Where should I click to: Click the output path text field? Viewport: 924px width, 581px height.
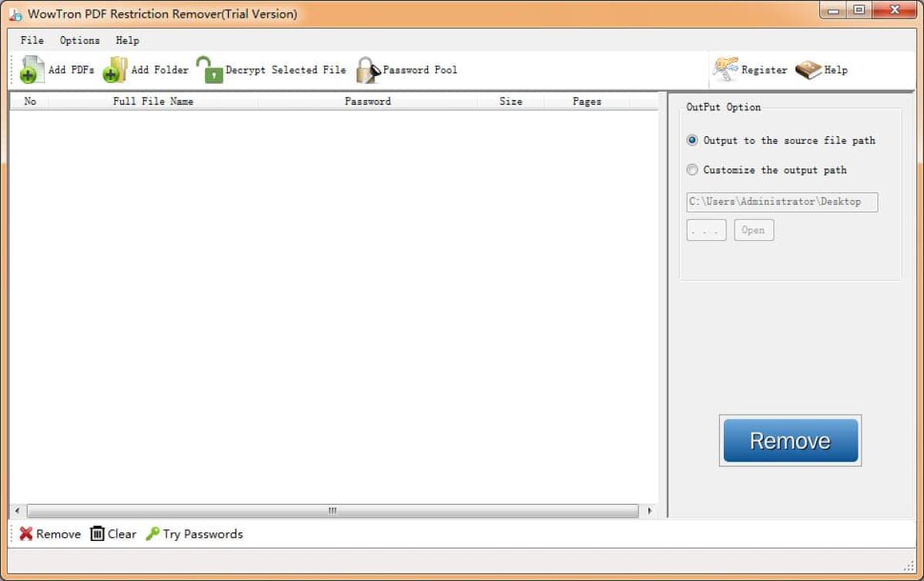782,202
